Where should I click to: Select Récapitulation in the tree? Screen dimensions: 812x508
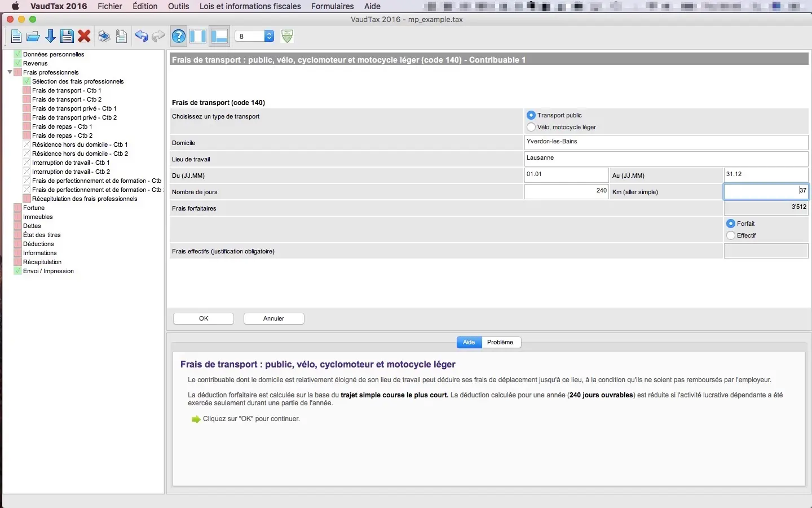pyautogui.click(x=42, y=262)
